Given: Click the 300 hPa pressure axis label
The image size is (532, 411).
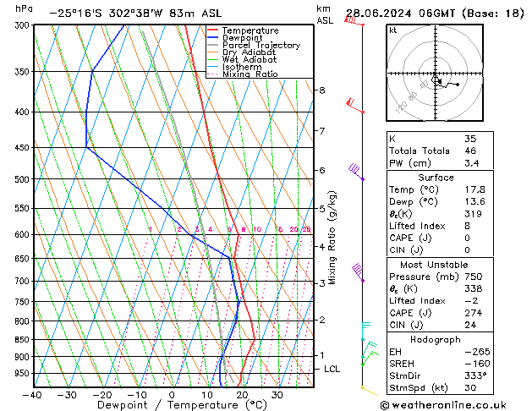Looking at the screenshot, I should tap(24, 25).
